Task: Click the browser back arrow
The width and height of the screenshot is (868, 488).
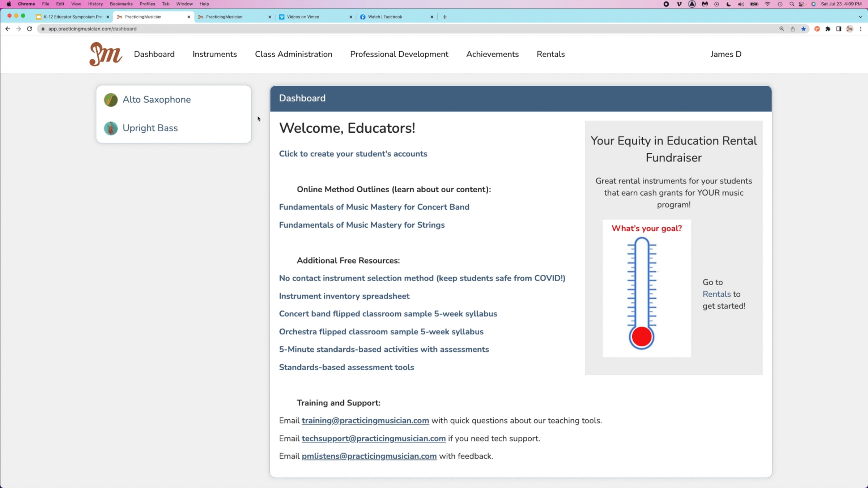Action: [8, 29]
